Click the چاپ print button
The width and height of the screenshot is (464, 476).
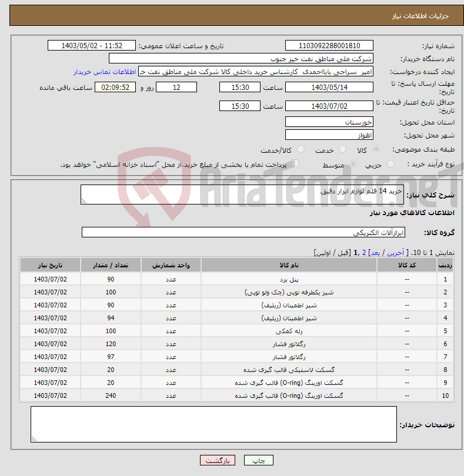click(x=259, y=460)
